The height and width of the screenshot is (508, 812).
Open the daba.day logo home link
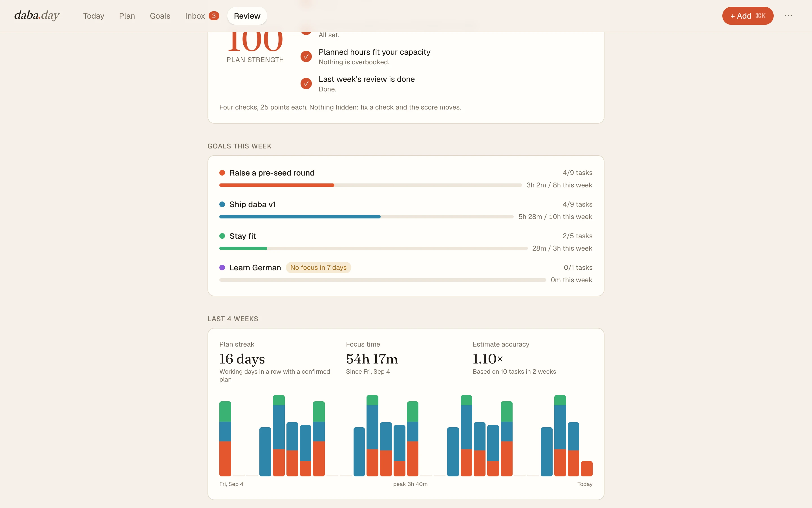pos(37,16)
